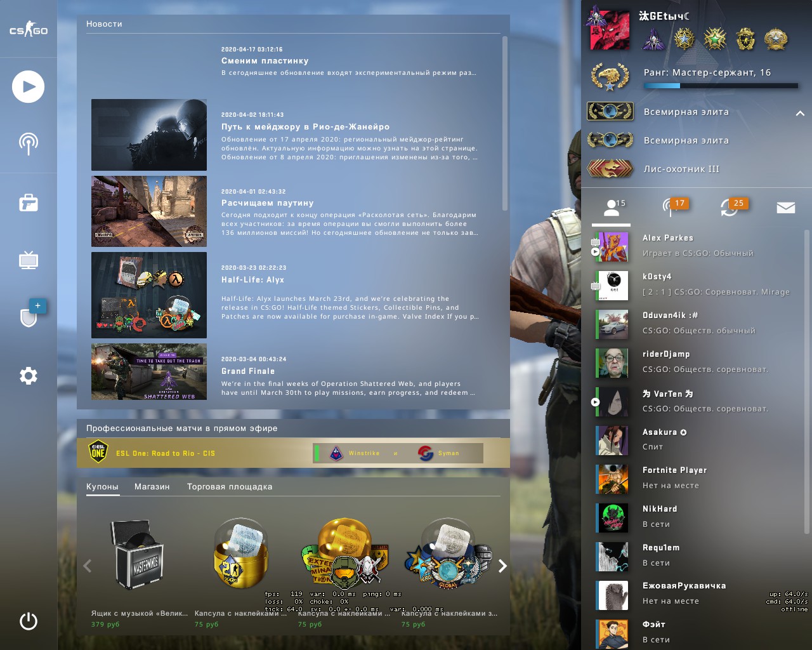Screen dimensions: 812x650
Task: Select the friends list tab showing 15
Action: pyautogui.click(x=612, y=208)
